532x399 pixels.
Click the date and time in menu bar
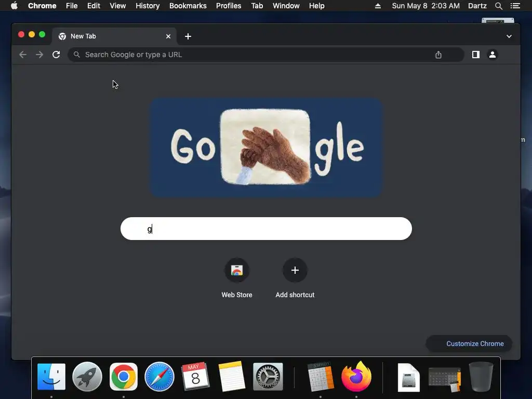[426, 6]
